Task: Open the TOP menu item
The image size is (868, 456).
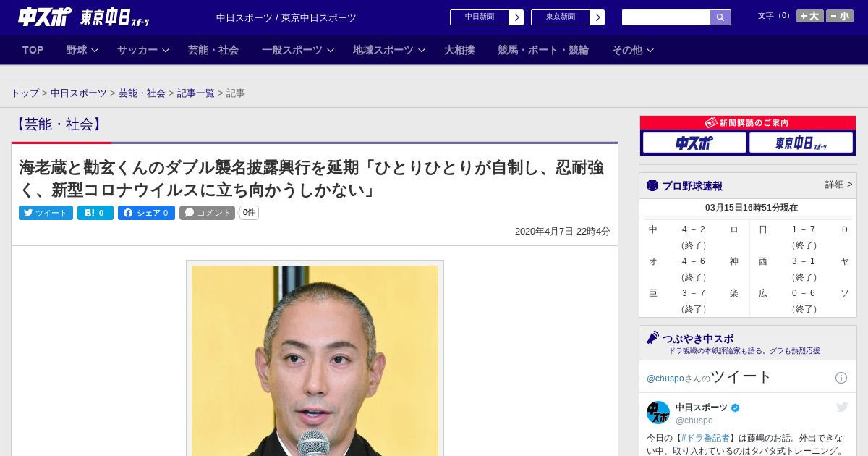Action: coord(33,50)
